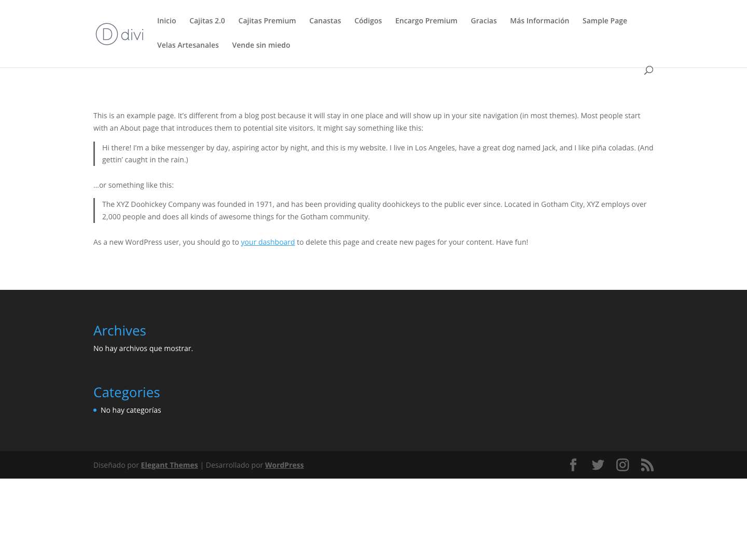Follow the your dashboard link
Screen dimensions: 747x560
[268, 242]
